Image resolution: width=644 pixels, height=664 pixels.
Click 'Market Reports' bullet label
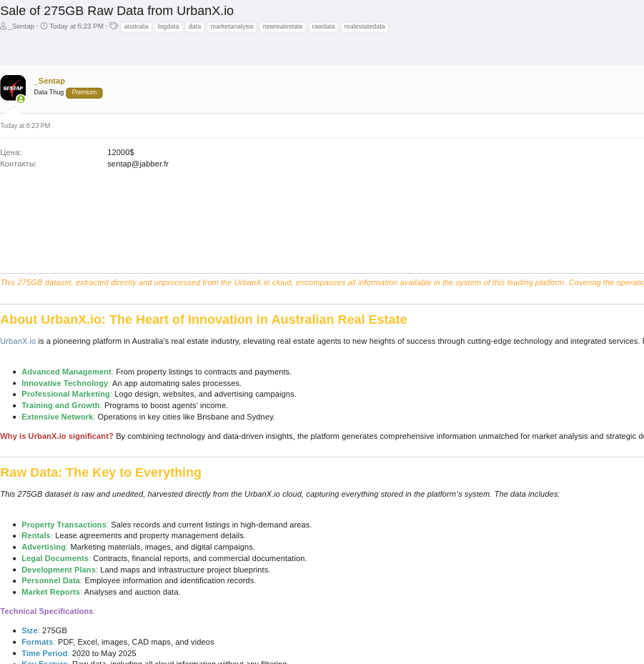click(51, 592)
